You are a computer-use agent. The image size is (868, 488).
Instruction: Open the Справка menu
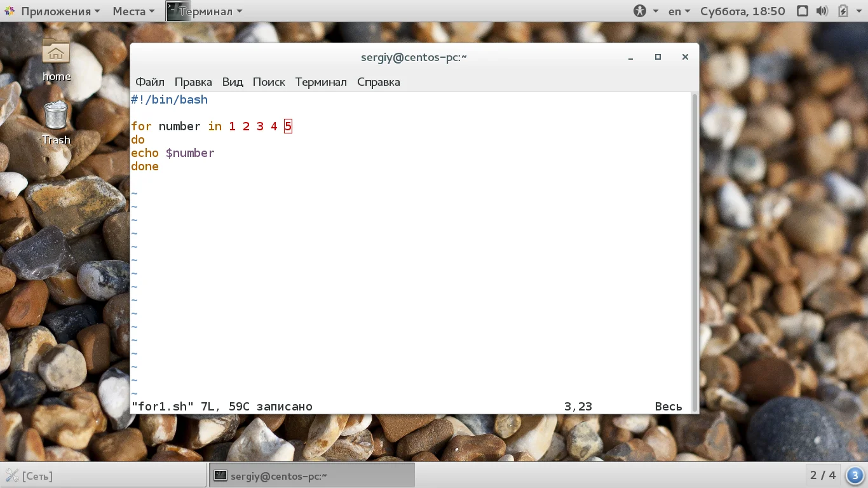click(x=379, y=82)
